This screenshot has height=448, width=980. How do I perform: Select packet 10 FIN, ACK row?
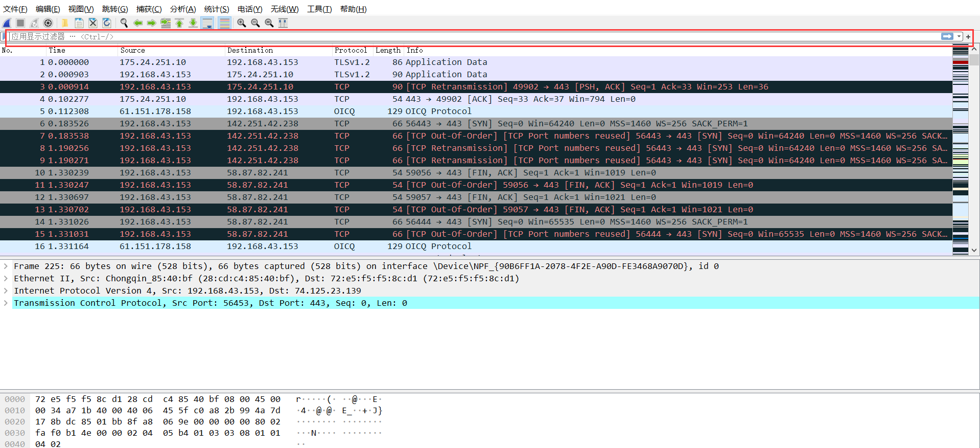tap(476, 172)
